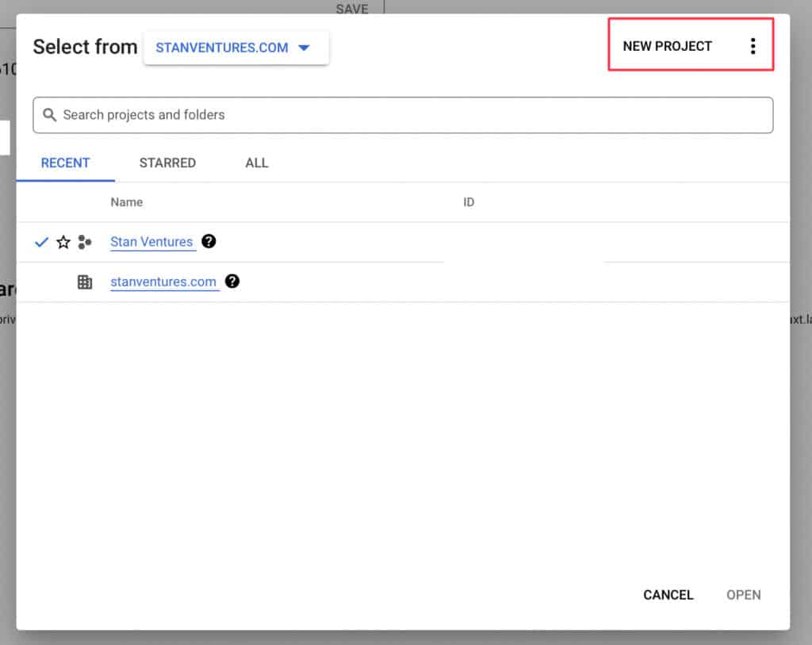Click the magnifier icon in the search bar
812x645 pixels.
click(49, 115)
